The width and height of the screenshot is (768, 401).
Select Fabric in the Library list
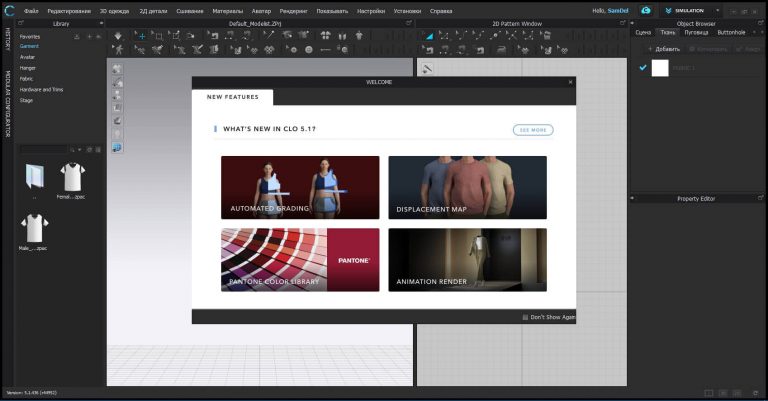tap(26, 79)
